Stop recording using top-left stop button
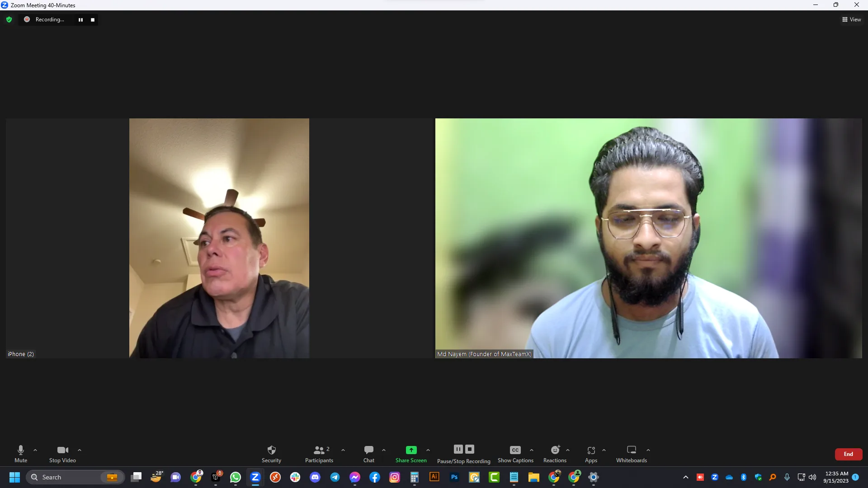The width and height of the screenshot is (868, 488). [x=93, y=20]
